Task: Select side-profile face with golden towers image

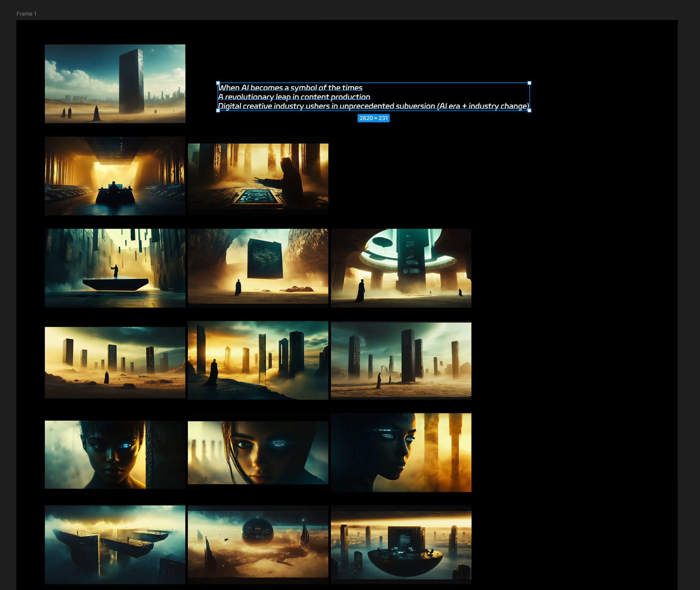Action: point(401,452)
